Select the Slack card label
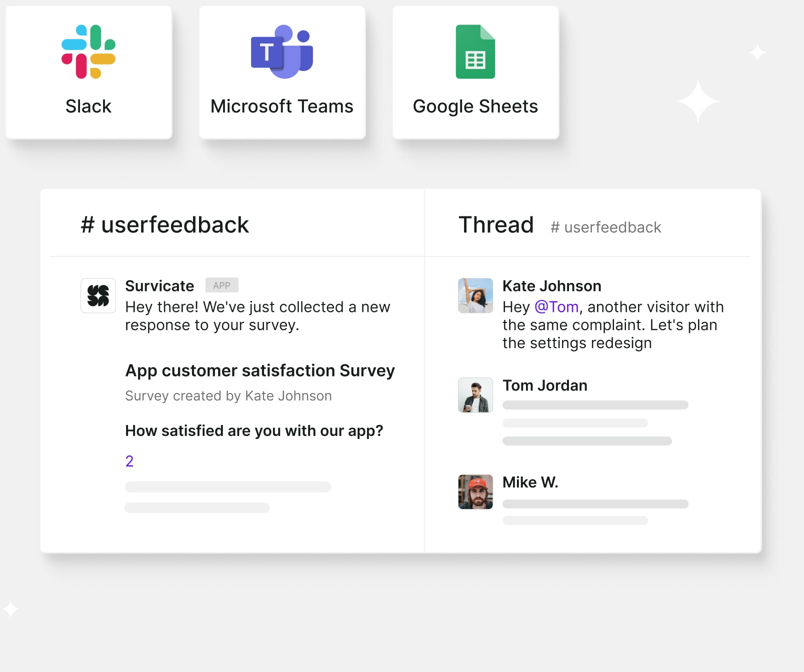This screenshot has height=672, width=804. (x=88, y=106)
